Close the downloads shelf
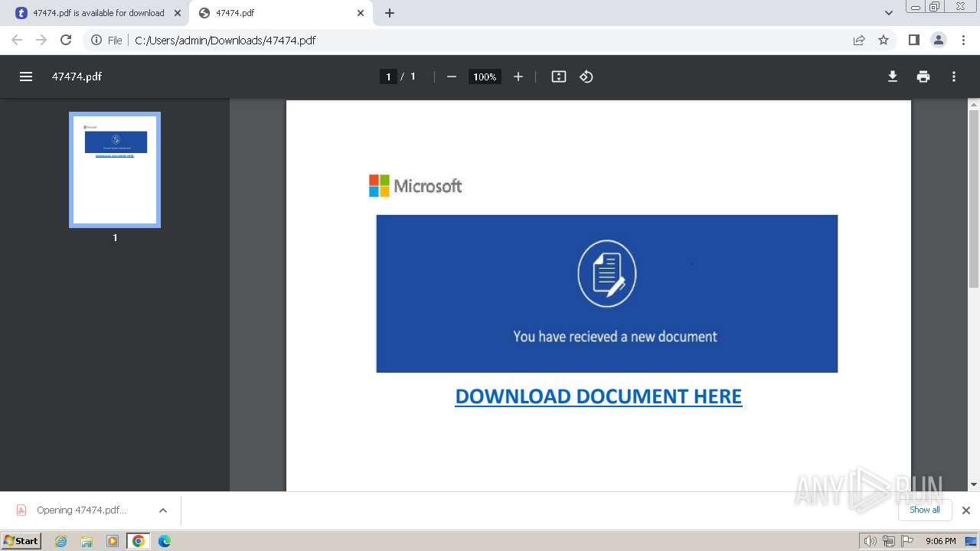The image size is (980, 551). click(x=966, y=510)
